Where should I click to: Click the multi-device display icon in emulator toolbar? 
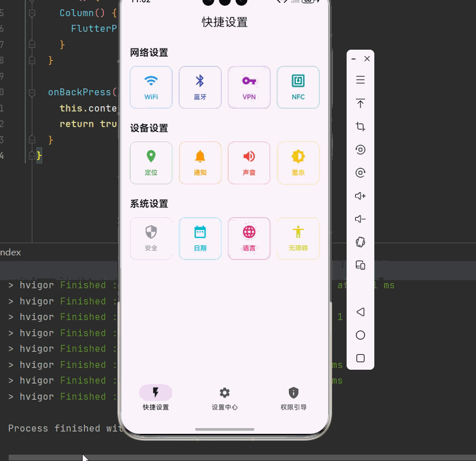[360, 265]
